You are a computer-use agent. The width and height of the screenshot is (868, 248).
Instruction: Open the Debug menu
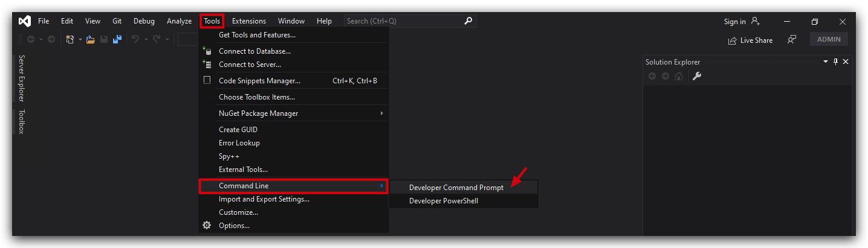(x=144, y=21)
